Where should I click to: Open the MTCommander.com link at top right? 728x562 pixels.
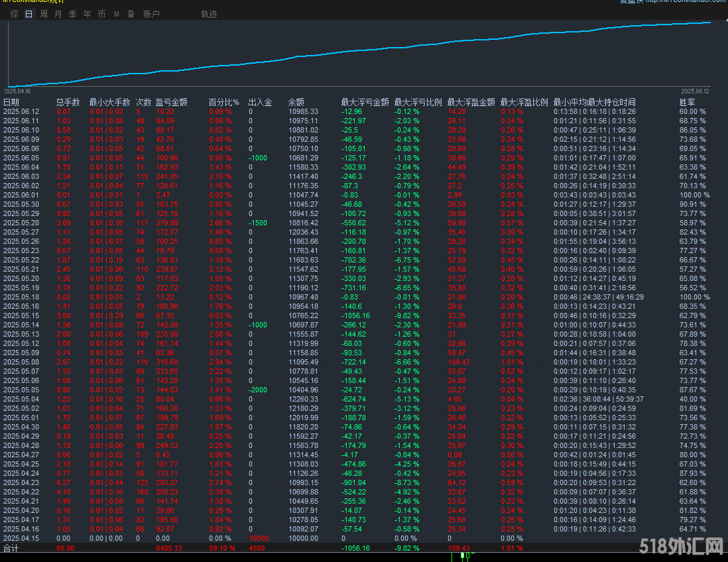[x=685, y=2]
